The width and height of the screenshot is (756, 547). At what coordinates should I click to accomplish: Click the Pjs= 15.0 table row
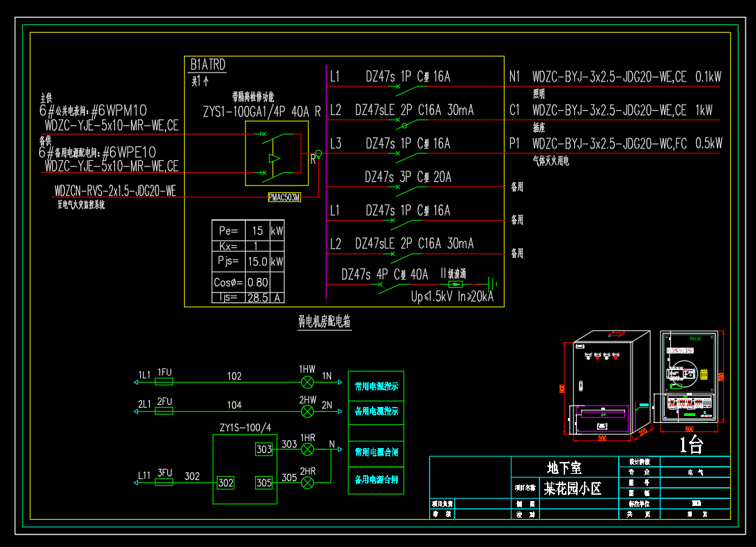248,261
